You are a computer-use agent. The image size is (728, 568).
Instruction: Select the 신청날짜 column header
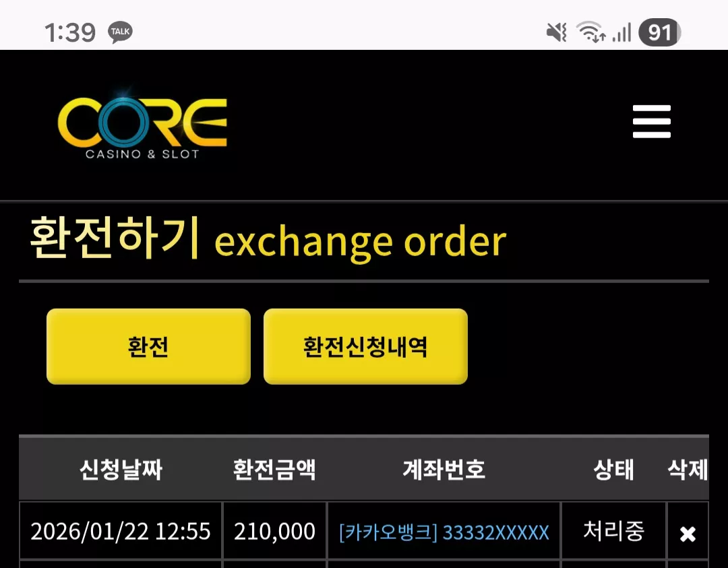tap(121, 469)
